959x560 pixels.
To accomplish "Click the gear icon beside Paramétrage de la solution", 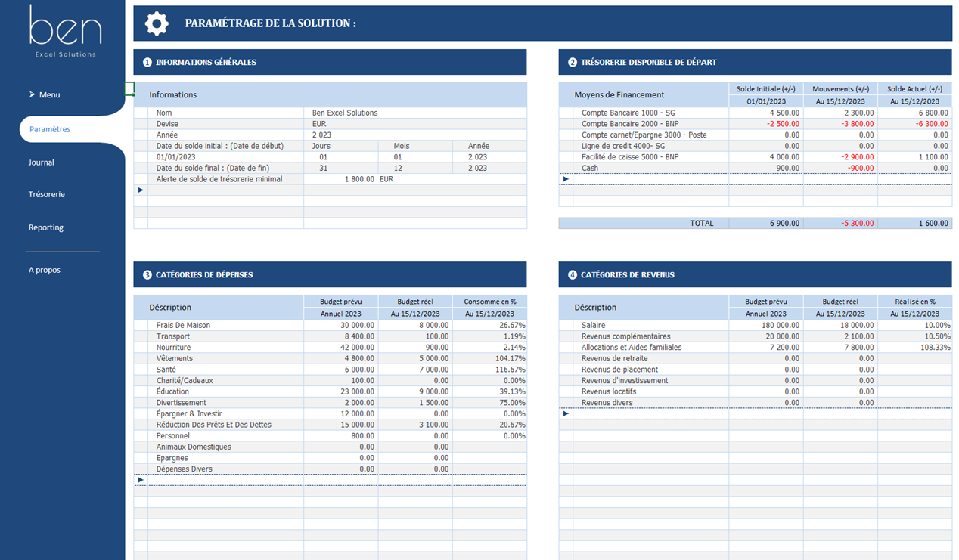I will 157,23.
